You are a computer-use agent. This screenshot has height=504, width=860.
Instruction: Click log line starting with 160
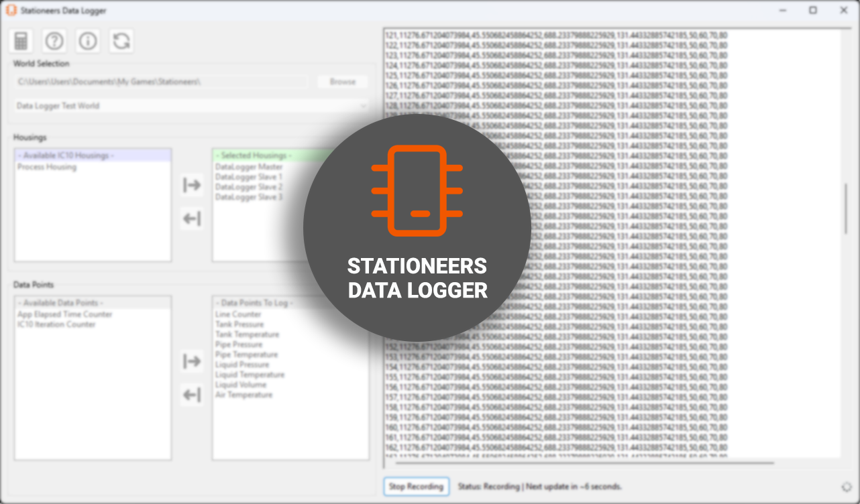pos(556,427)
